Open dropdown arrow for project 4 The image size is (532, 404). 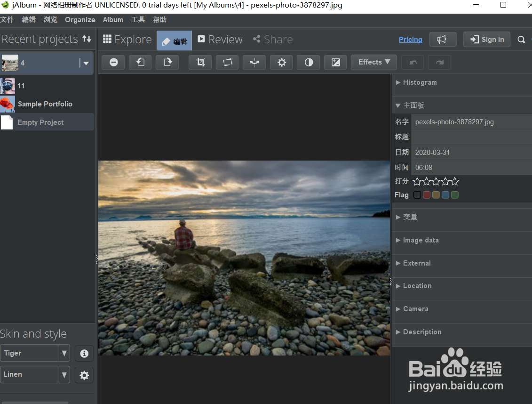coord(86,63)
